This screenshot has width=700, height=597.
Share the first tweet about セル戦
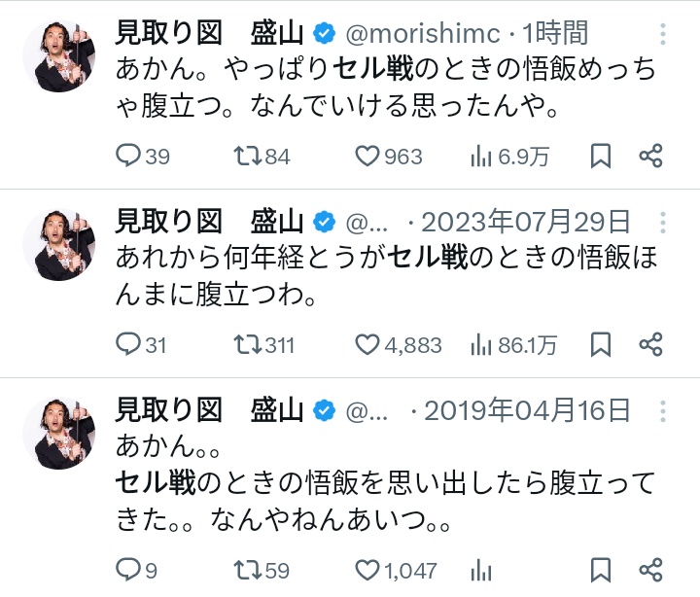pyautogui.click(x=650, y=156)
